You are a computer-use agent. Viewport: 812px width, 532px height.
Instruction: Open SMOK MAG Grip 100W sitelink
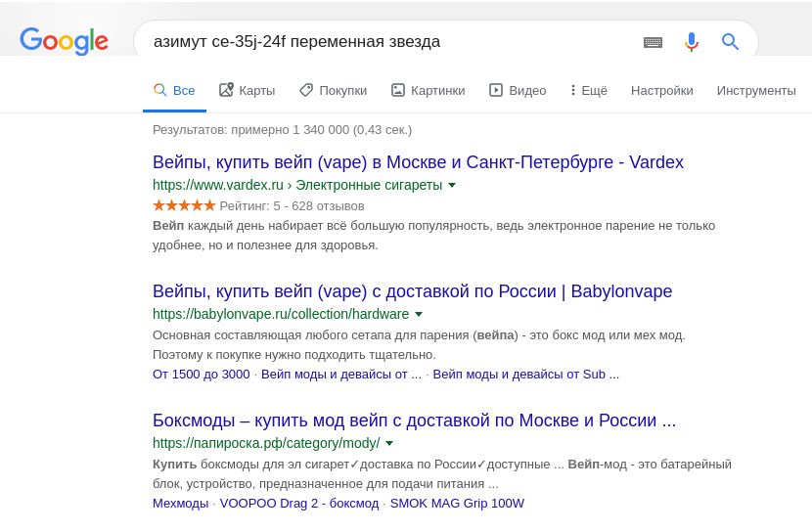(x=457, y=503)
